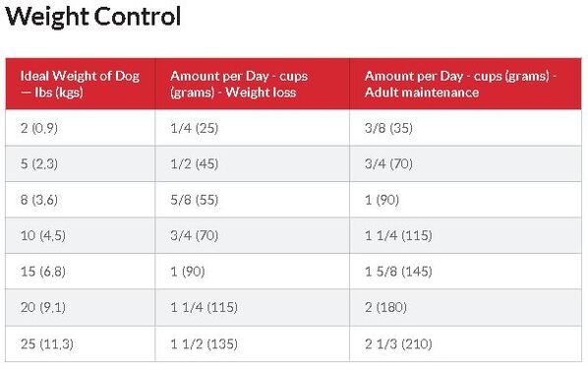Click the 1 1/4 (115) maintenance cell

click(465, 235)
